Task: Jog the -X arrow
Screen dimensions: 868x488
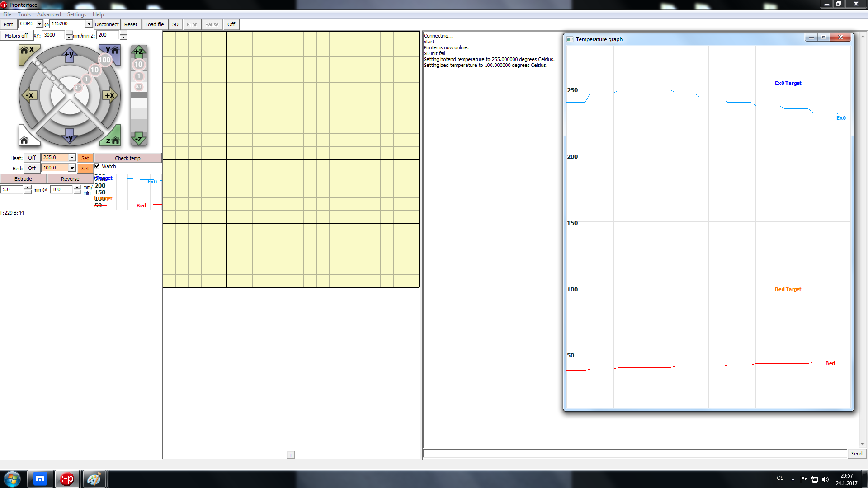Action: (x=29, y=95)
